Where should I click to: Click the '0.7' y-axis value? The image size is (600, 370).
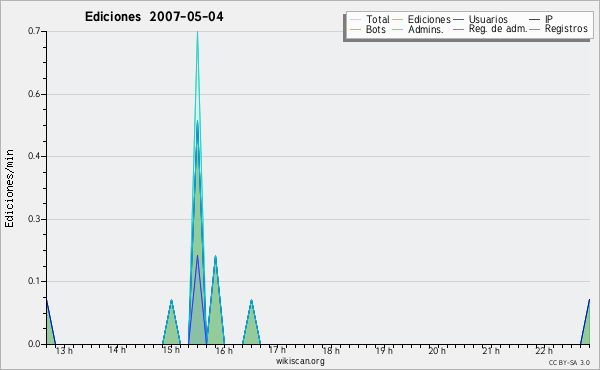pyautogui.click(x=34, y=31)
